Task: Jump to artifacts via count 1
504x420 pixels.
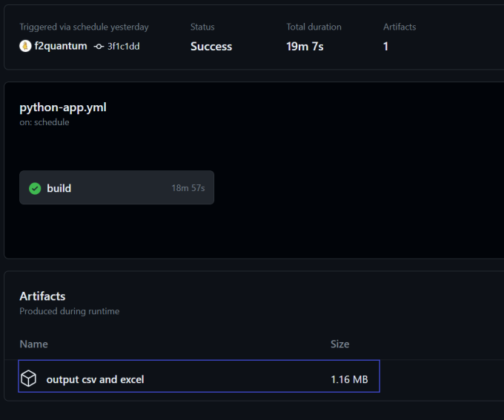Action: click(x=385, y=46)
